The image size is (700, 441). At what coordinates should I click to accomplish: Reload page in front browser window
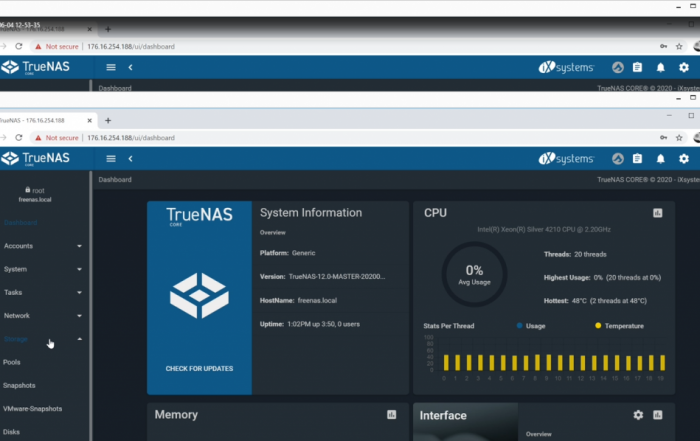(x=18, y=137)
